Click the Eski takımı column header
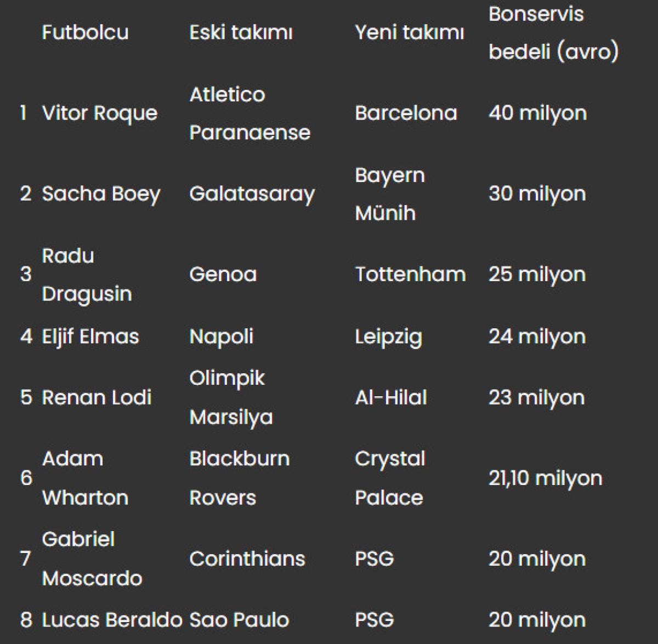Viewport: 658px width, 644px height. (241, 32)
